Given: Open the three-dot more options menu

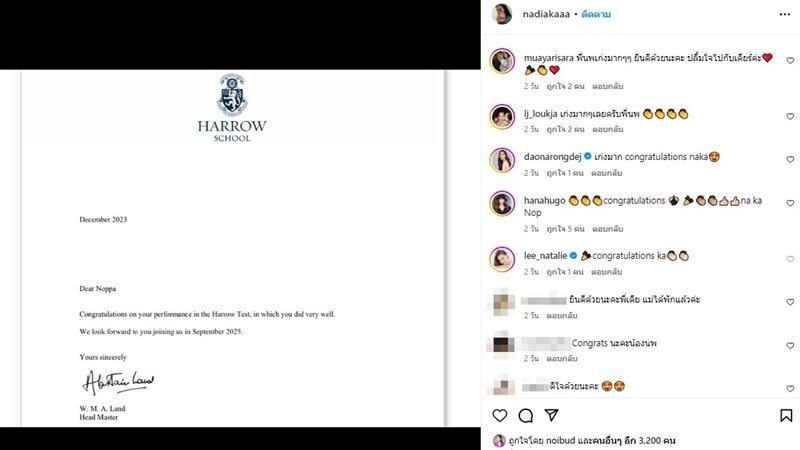Looking at the screenshot, I should [x=785, y=14].
